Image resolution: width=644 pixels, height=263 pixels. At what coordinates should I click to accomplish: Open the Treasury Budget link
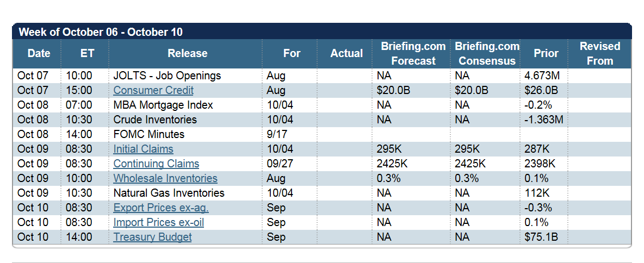pos(152,237)
